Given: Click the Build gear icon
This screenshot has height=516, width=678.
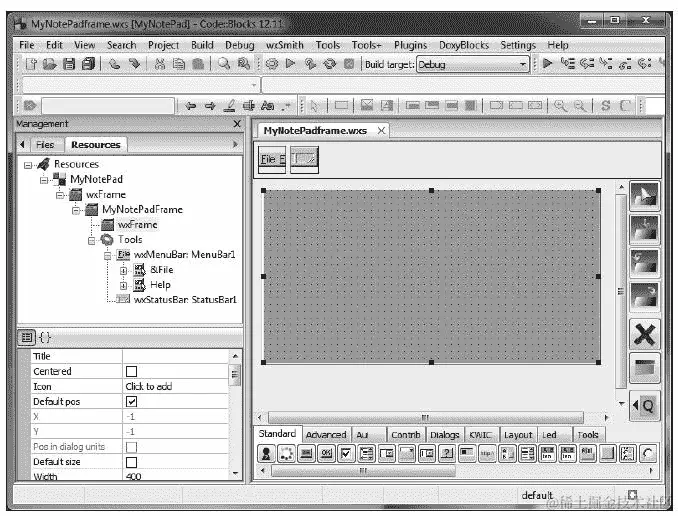Looking at the screenshot, I should point(272,64).
